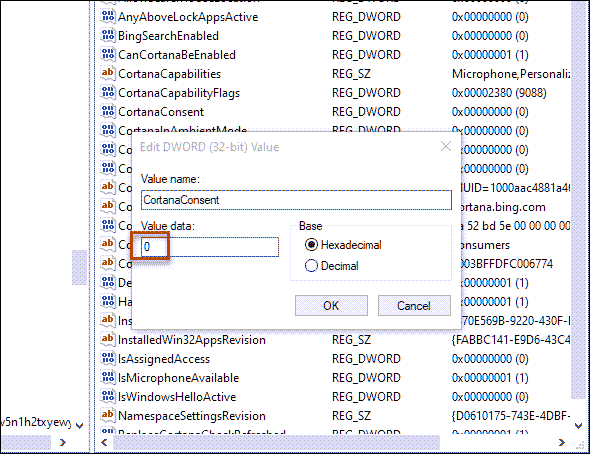Viewport: 590px width, 454px height.
Task: Click the {FABBC141-E9D6-43C4 data cell
Action: tap(511, 340)
